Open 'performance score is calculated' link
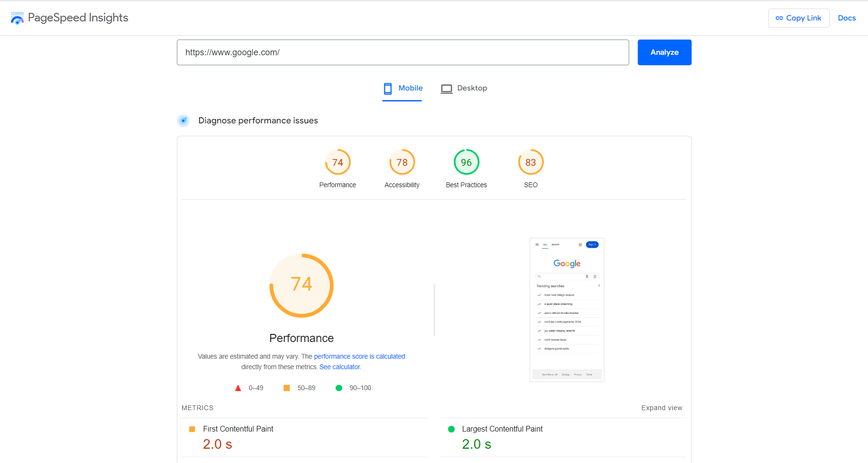 [x=359, y=356]
